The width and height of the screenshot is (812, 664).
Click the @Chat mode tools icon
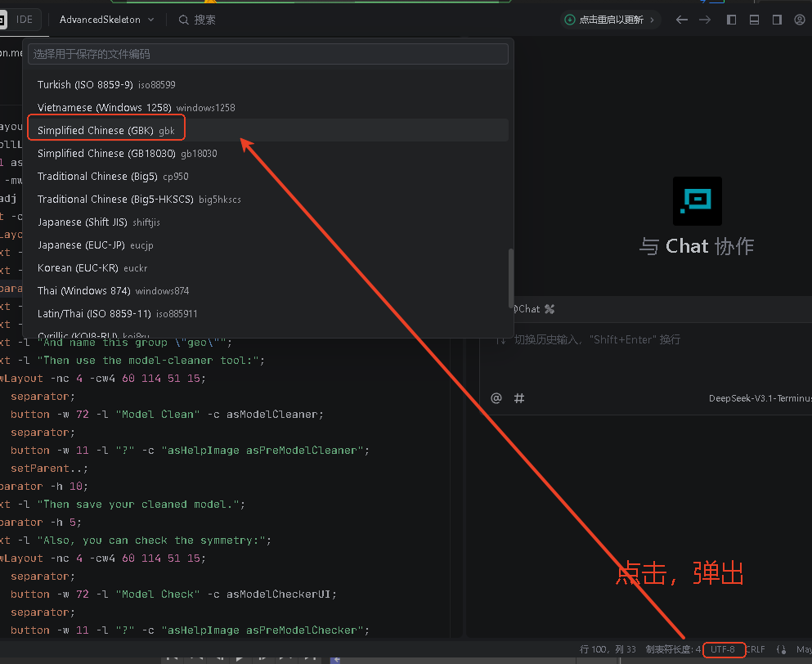[550, 309]
